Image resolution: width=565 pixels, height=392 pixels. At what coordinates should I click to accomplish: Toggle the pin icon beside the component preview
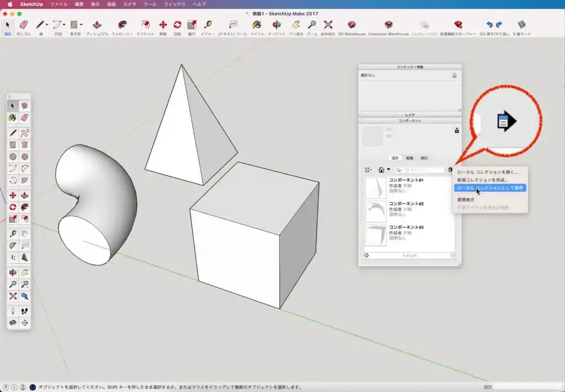point(456,130)
